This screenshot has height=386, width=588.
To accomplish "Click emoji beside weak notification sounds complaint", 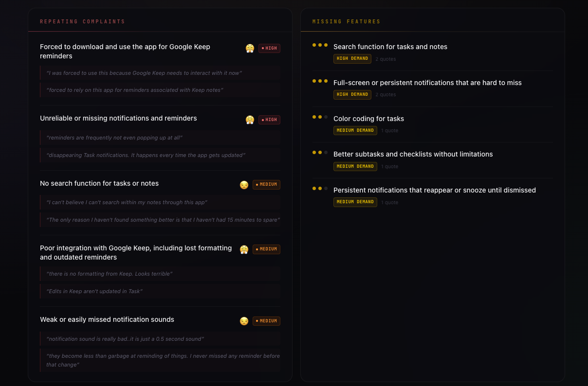I will pos(244,321).
